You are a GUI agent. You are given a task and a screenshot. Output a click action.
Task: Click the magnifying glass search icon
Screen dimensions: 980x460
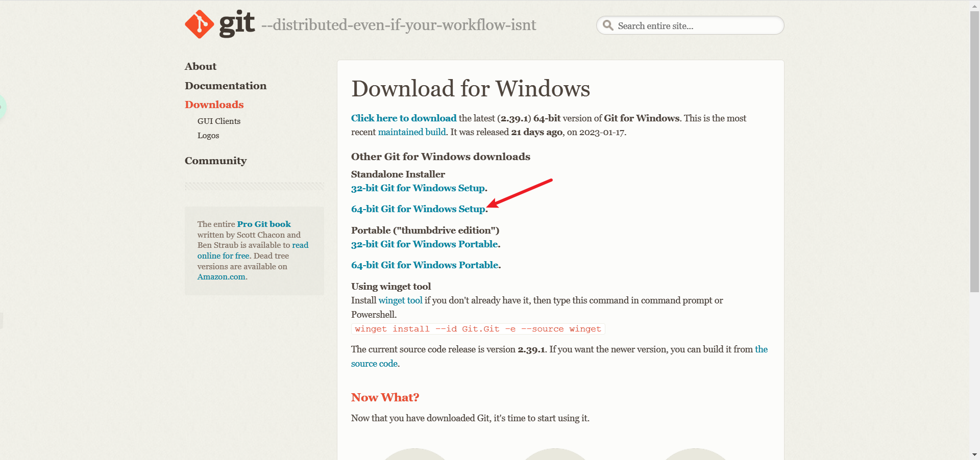click(607, 25)
